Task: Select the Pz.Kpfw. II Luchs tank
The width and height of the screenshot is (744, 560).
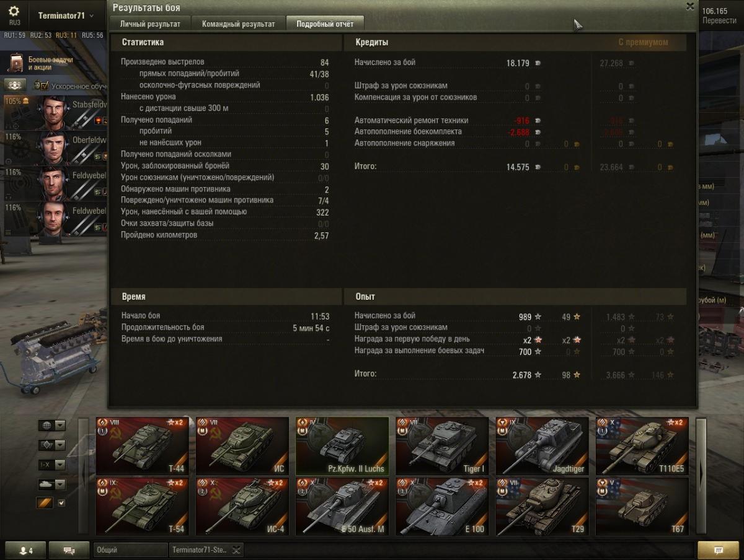Action: click(x=342, y=446)
